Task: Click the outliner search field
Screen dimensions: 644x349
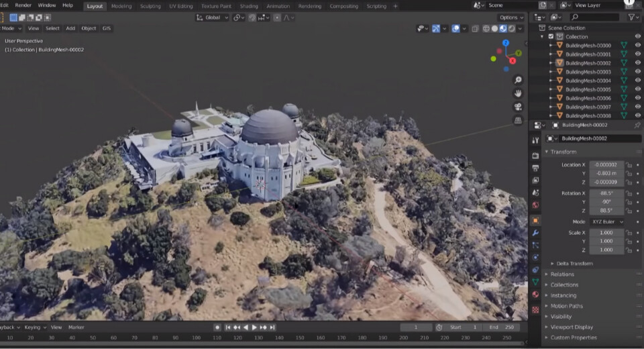Action: pyautogui.click(x=594, y=17)
